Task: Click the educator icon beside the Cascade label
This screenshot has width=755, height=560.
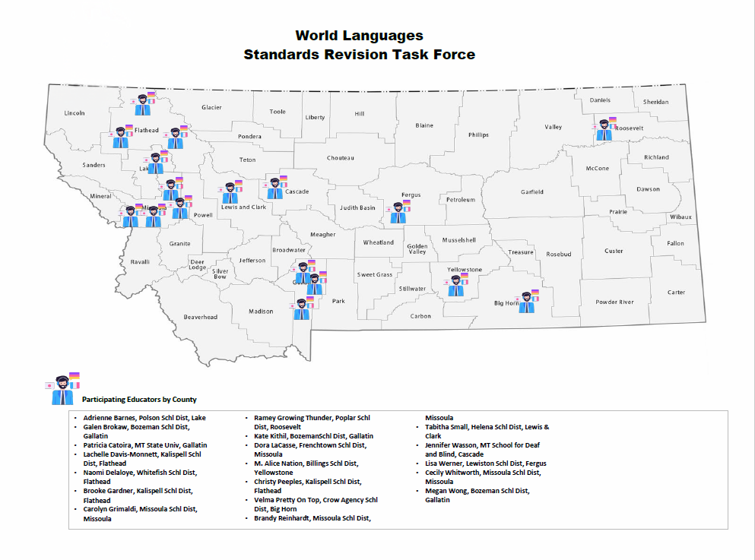Action: [x=274, y=188]
